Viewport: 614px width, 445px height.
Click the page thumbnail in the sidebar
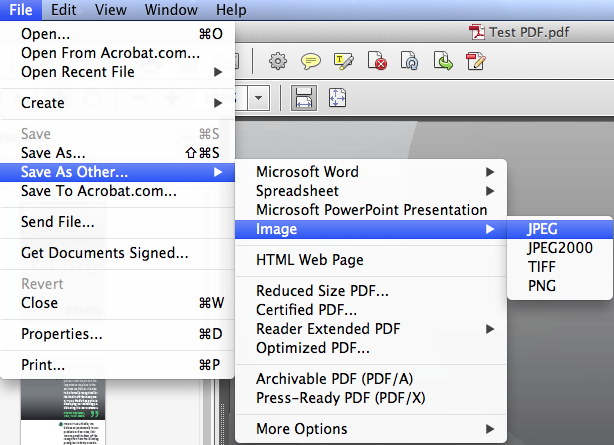(x=63, y=411)
